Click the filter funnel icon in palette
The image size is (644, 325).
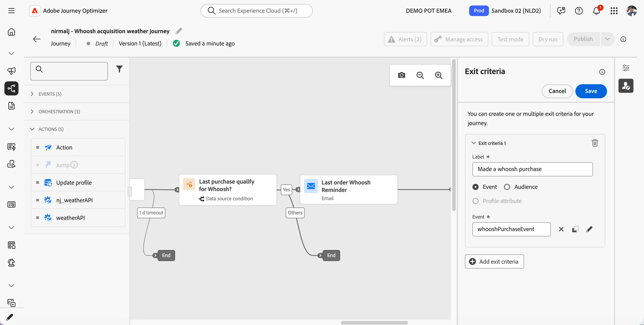(x=119, y=69)
